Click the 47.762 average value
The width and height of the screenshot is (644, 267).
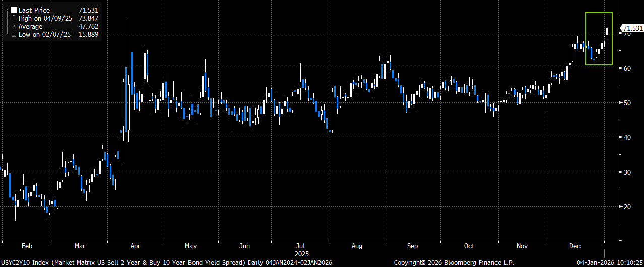pyautogui.click(x=88, y=26)
